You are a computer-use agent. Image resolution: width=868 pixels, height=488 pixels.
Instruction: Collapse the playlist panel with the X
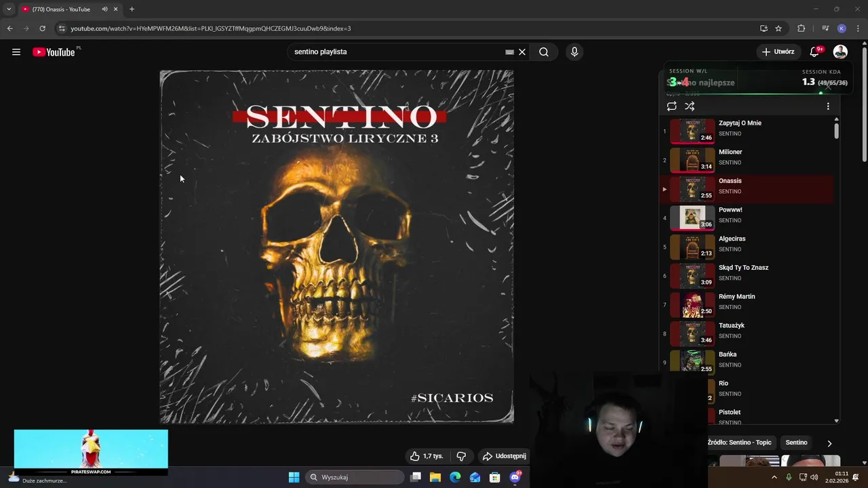pyautogui.click(x=827, y=86)
